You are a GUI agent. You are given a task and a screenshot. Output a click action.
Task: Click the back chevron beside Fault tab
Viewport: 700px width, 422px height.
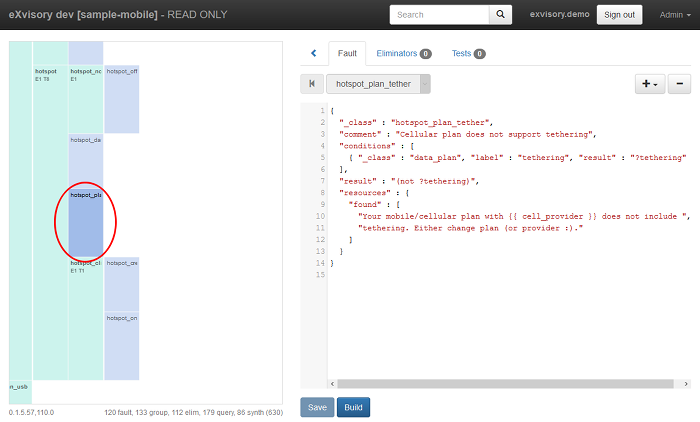pyautogui.click(x=314, y=53)
